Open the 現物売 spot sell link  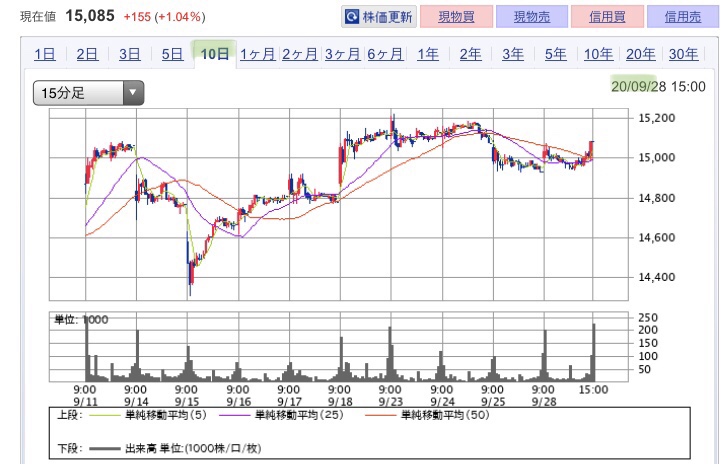click(x=532, y=17)
